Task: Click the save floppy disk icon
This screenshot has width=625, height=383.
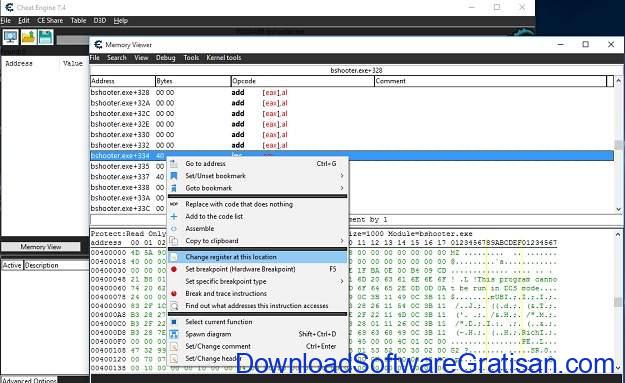Action: point(45,37)
